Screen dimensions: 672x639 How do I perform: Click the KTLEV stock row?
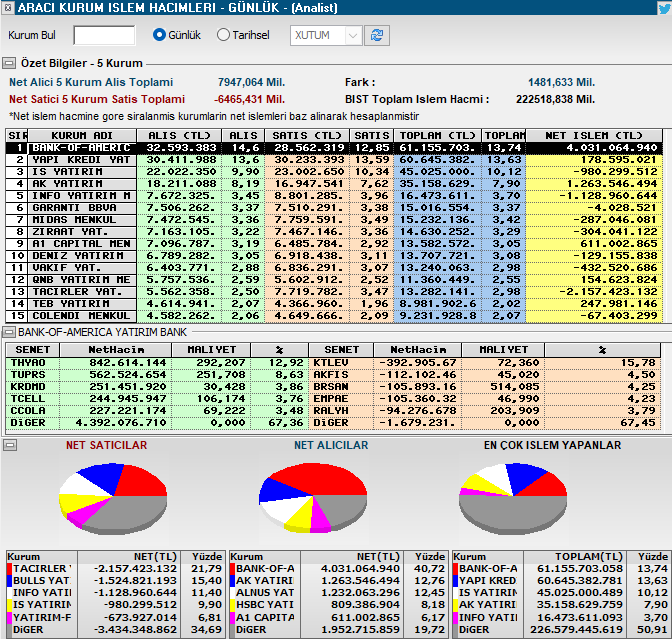pyautogui.click(x=484, y=363)
